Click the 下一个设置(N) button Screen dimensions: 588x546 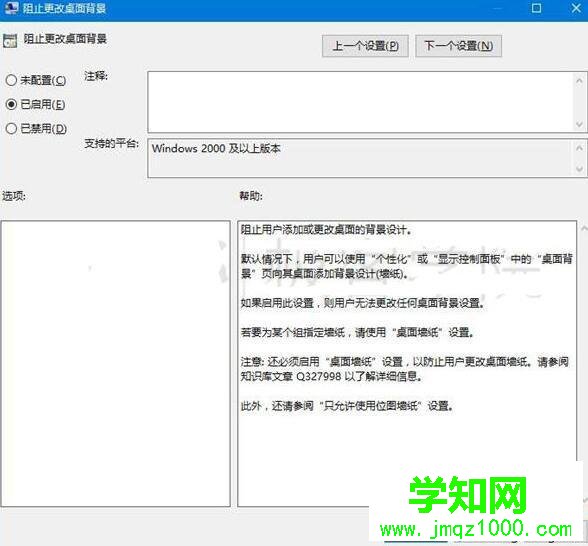click(458, 46)
